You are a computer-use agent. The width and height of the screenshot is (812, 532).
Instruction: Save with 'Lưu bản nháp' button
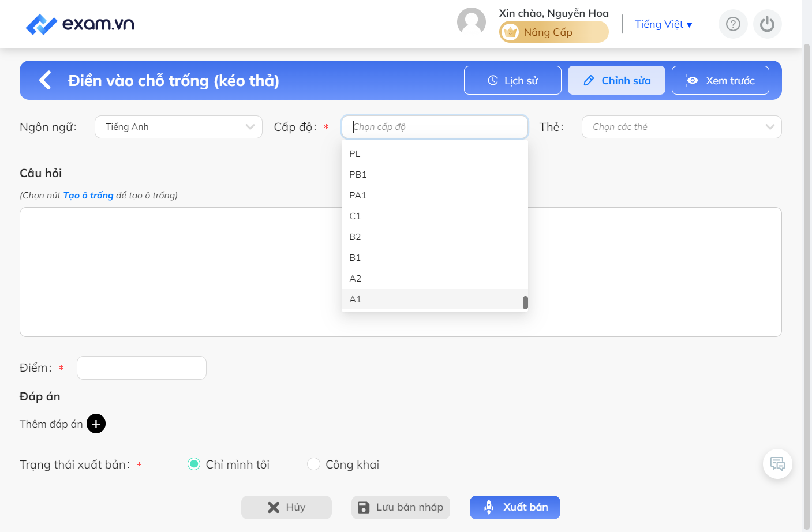401,507
